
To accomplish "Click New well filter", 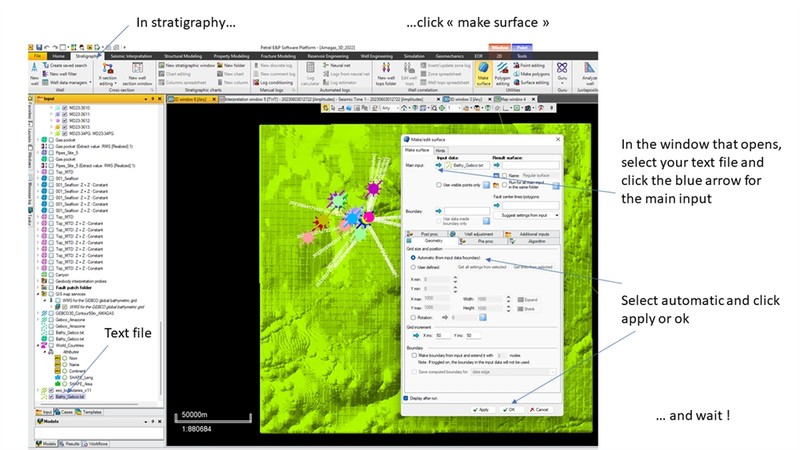I will click(x=60, y=73).
